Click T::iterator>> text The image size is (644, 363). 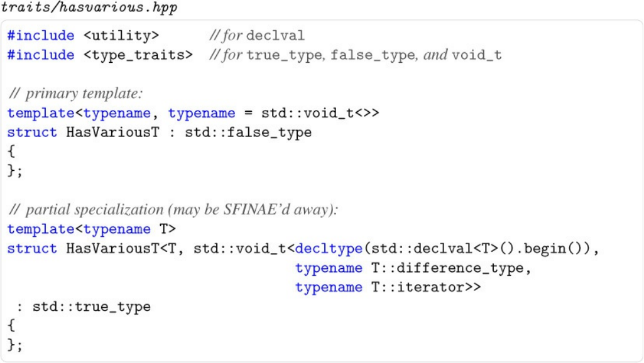coord(426,288)
